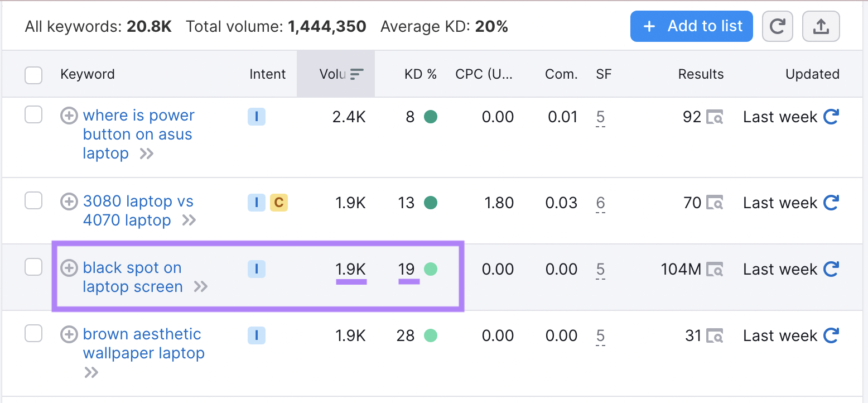Add where is power button on asus laptop keyword
This screenshot has height=403, width=868.
tap(69, 115)
